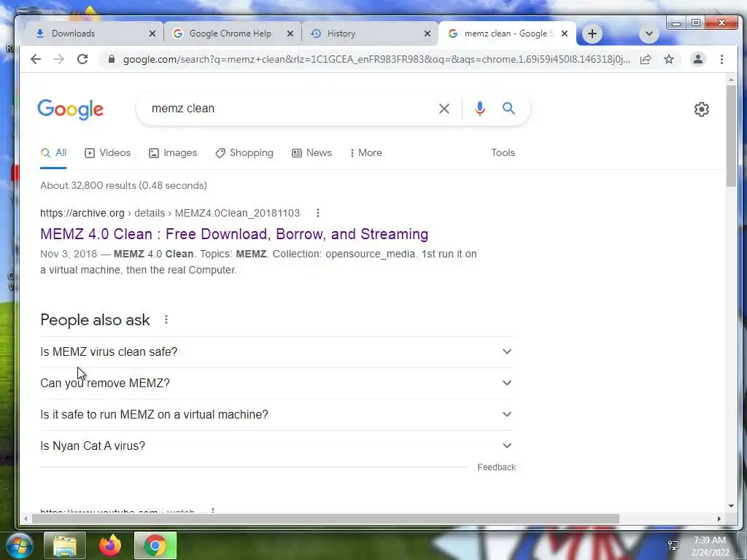Open the Chrome profile avatar
The image size is (747, 560).
click(x=698, y=59)
